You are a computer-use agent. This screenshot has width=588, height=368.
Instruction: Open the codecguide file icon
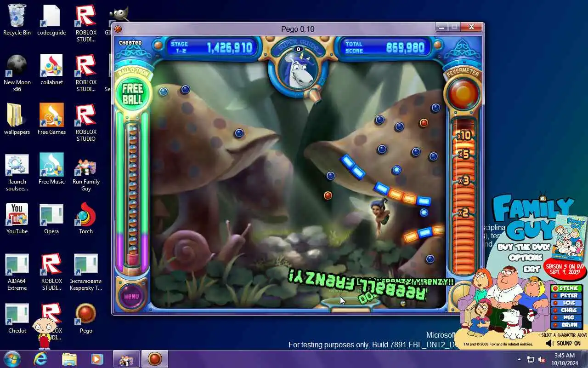(x=51, y=20)
